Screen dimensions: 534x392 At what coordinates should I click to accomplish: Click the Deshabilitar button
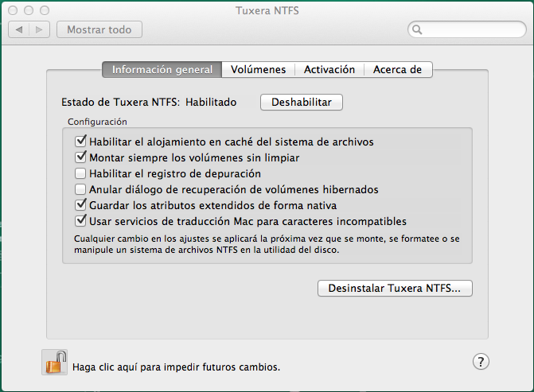(302, 102)
